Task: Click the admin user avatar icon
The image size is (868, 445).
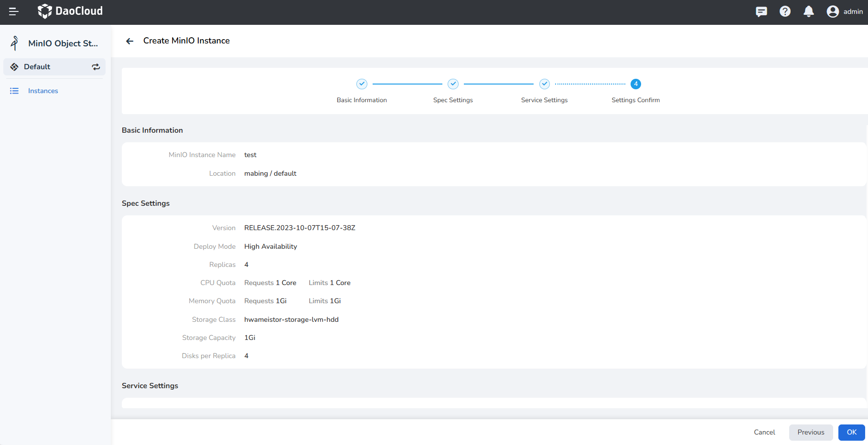Action: point(833,11)
